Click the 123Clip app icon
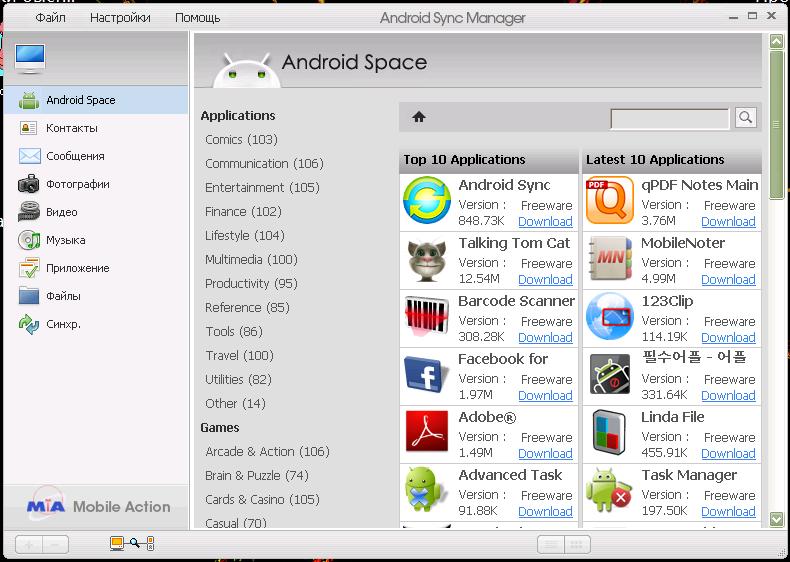790x562 pixels. coord(610,317)
